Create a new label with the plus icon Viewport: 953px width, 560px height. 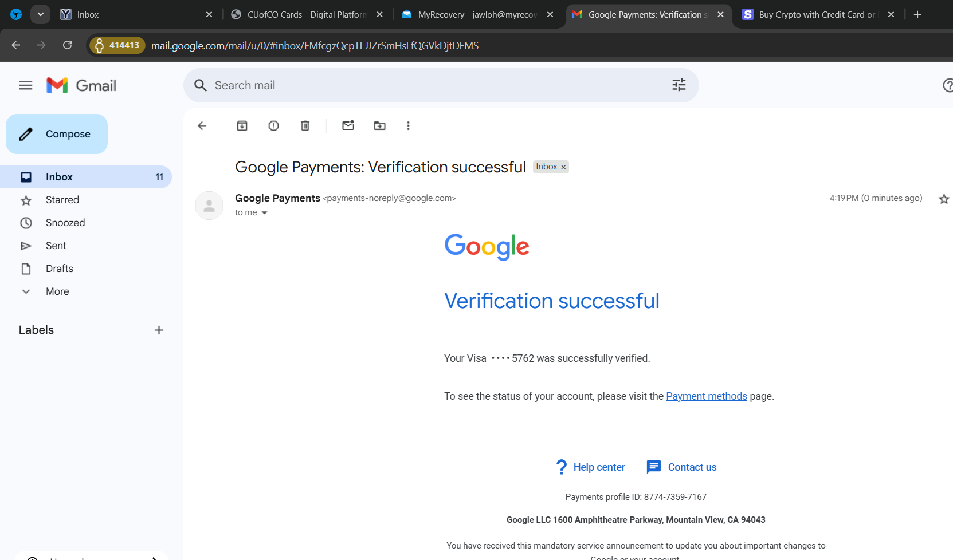click(x=159, y=330)
